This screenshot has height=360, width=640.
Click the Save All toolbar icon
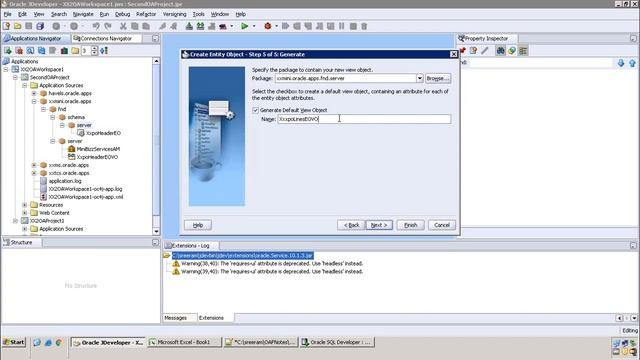pyautogui.click(x=40, y=26)
